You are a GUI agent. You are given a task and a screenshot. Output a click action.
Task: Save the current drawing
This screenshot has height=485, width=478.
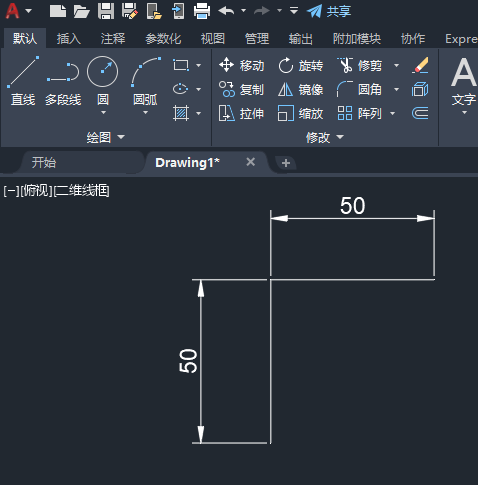tap(106, 11)
